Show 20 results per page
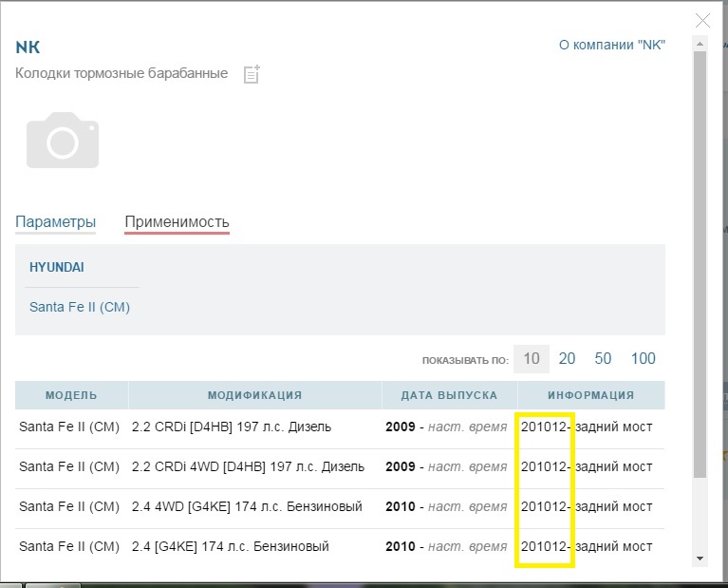Screen dimensions: 728x588 pos(567,358)
